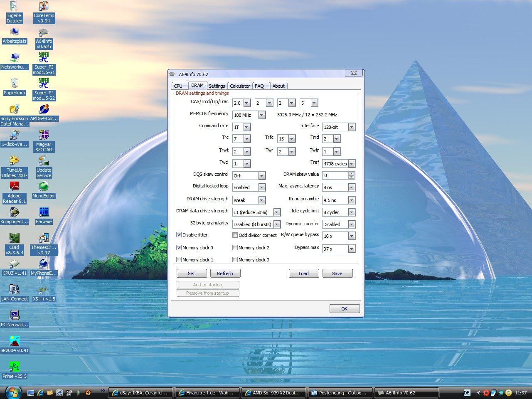Open the CoreTemp v0.94 desktop icon
The height and width of the screenshot is (399, 532).
pyautogui.click(x=44, y=12)
